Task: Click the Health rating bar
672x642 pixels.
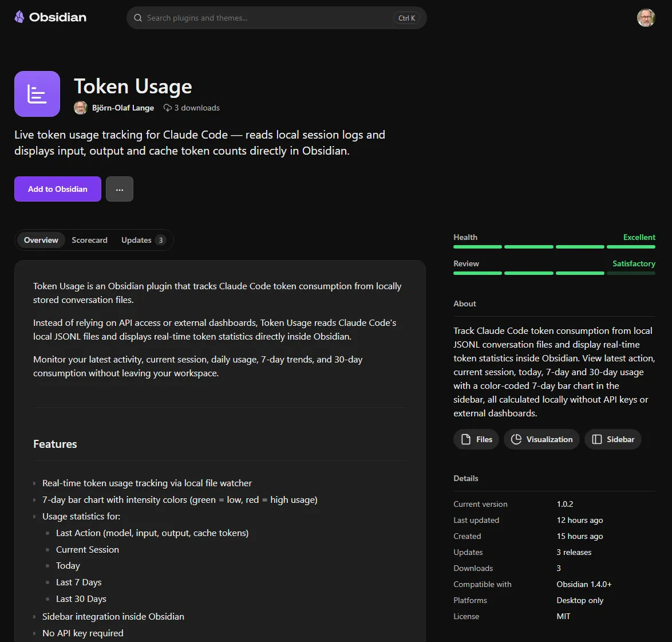Action: point(554,247)
